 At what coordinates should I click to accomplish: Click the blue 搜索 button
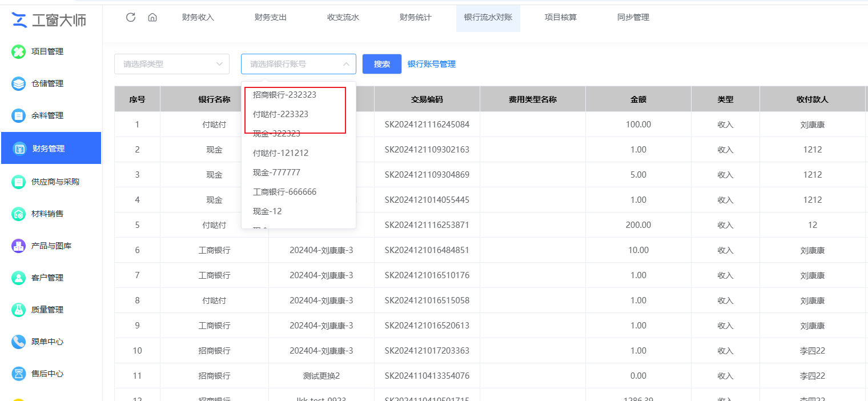(x=382, y=64)
